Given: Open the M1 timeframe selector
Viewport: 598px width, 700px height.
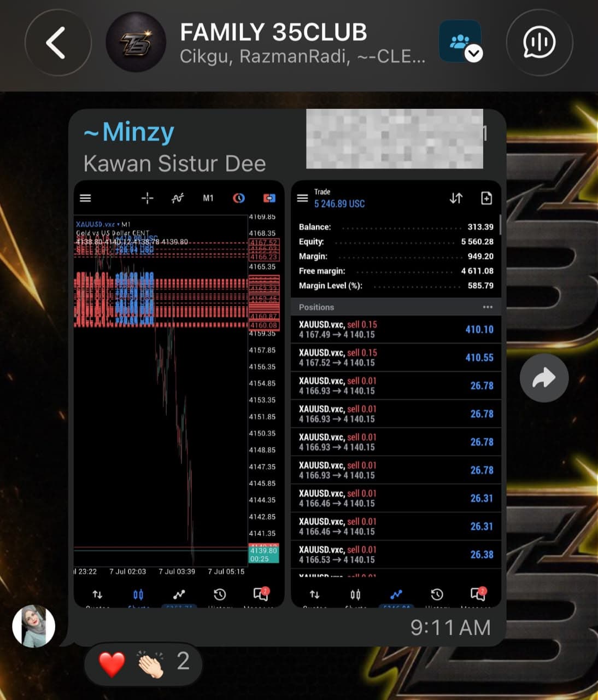Looking at the screenshot, I should tap(208, 198).
